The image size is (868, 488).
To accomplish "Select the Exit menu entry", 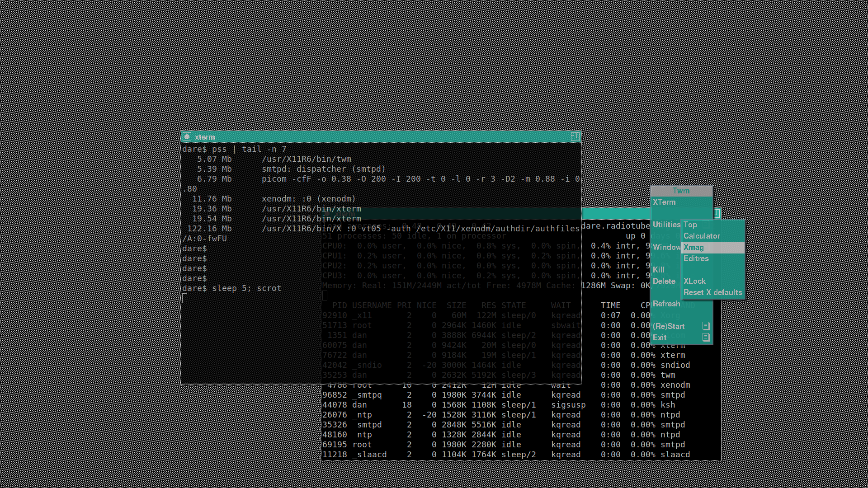I will 660,338.
